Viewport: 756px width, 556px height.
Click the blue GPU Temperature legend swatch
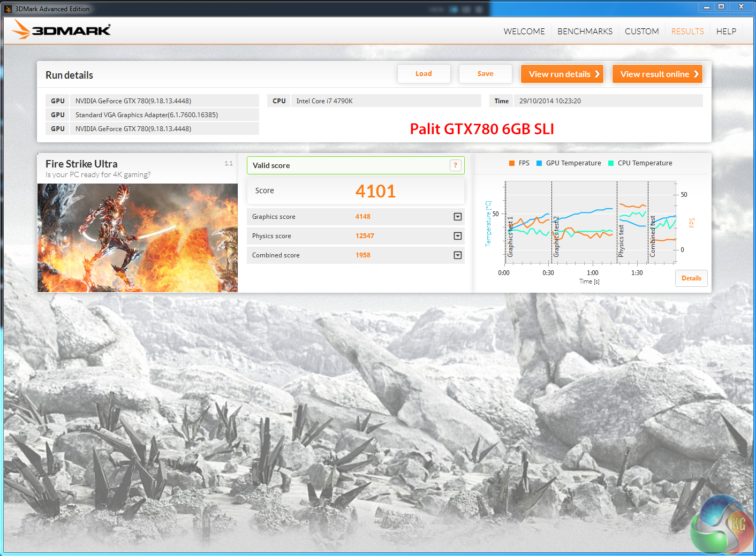539,163
